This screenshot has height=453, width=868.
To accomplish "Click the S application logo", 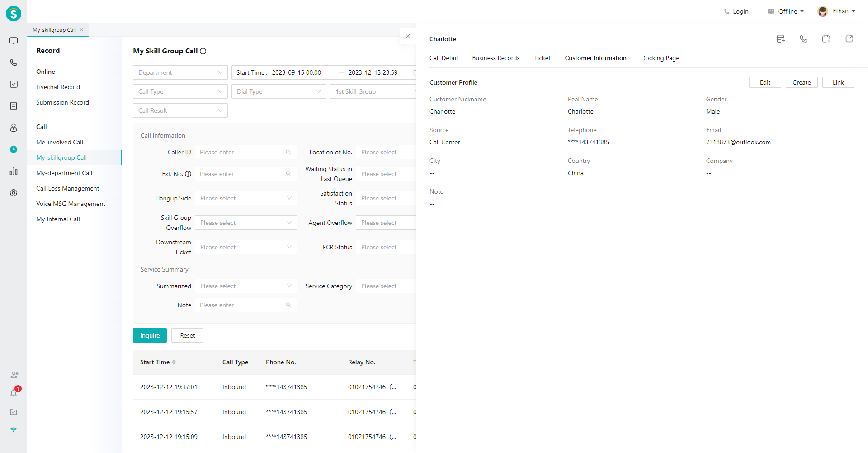I will 14,14.
